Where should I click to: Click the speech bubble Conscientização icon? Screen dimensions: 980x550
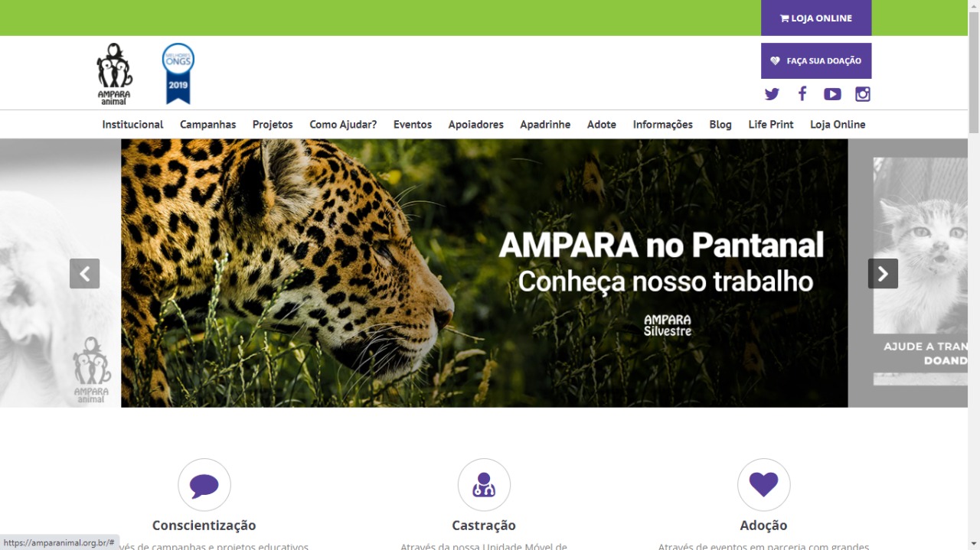click(x=204, y=485)
